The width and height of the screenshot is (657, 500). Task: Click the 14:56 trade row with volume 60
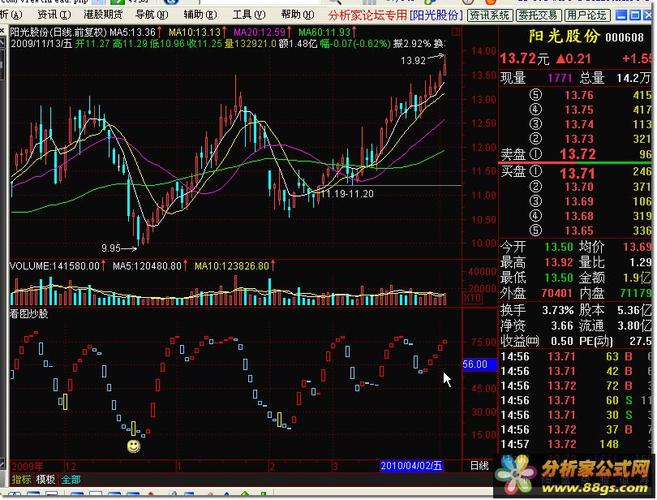(x=577, y=401)
